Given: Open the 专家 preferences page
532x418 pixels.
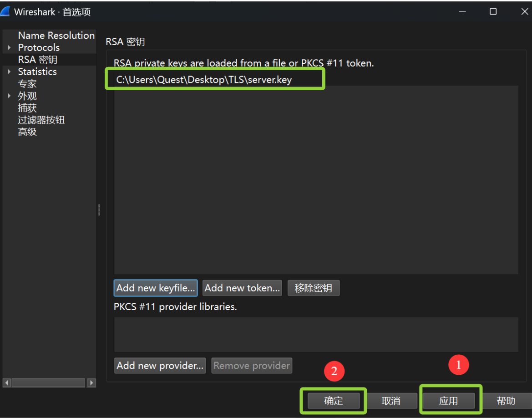Looking at the screenshot, I should (x=27, y=84).
